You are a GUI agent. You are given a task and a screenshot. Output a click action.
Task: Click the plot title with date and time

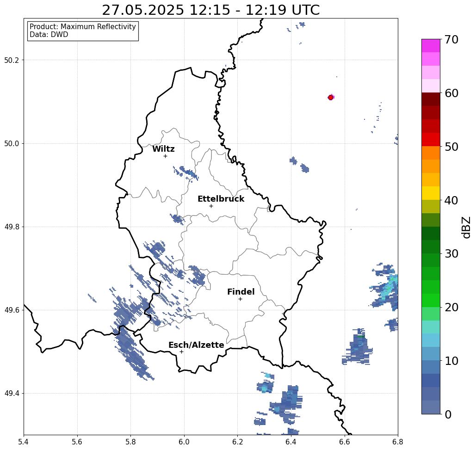[x=210, y=10]
